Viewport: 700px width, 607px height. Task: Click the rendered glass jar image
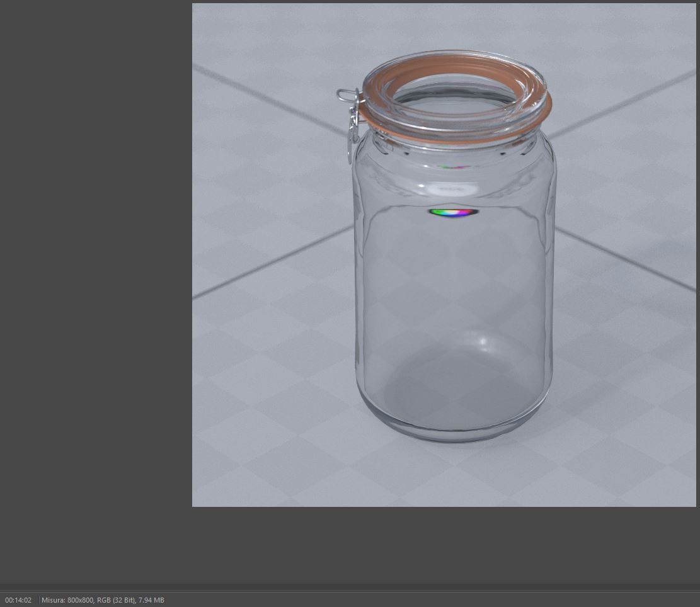[x=444, y=254]
